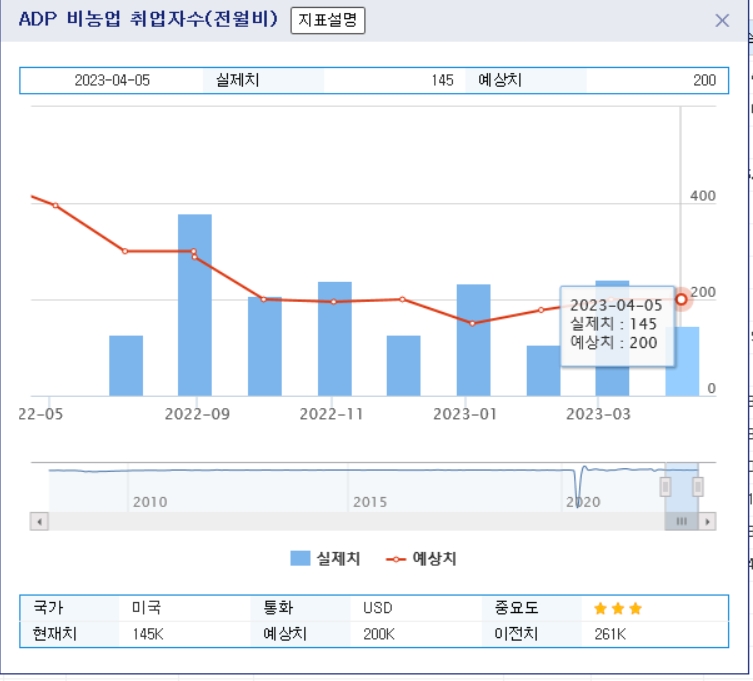Grab the navigator scrollbar thumb
This screenshot has height=681, width=753.
681,521
